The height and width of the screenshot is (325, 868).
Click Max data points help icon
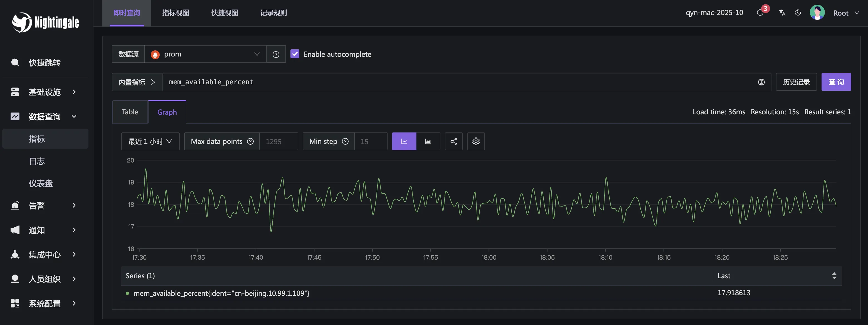(250, 141)
